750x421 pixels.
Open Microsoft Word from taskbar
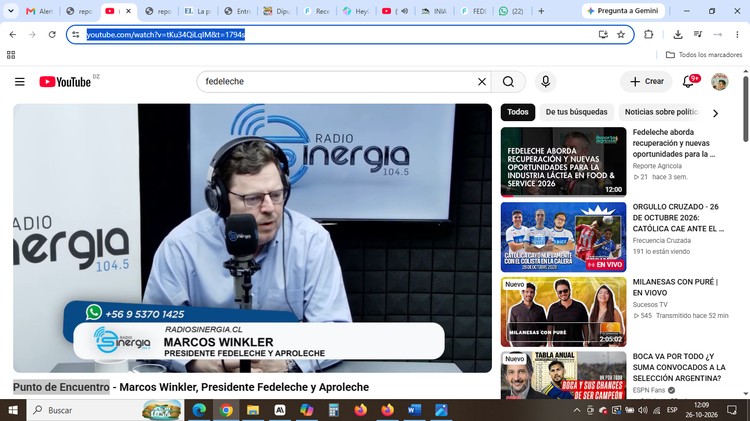pyautogui.click(x=414, y=410)
